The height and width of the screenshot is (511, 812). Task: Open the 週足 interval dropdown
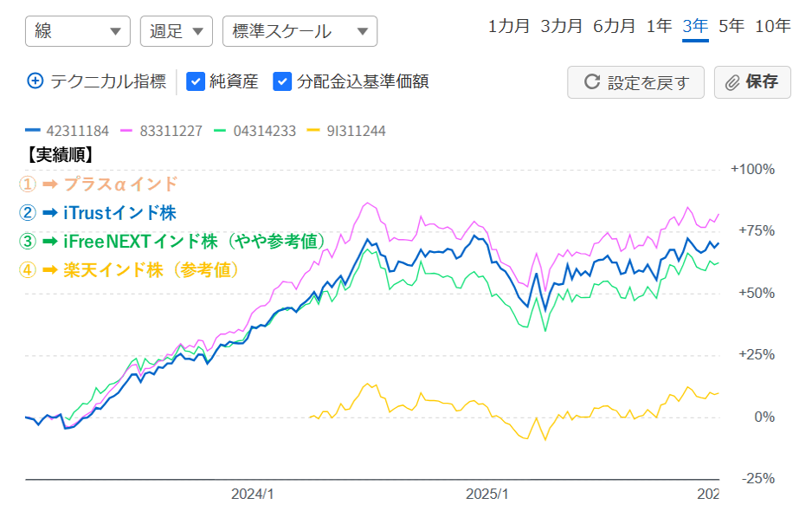pyautogui.click(x=176, y=31)
